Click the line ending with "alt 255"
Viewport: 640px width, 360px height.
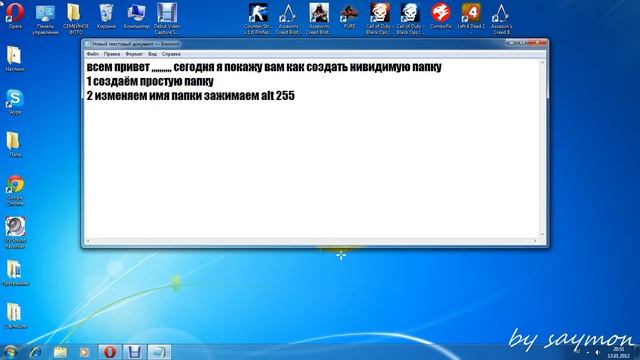[190, 96]
